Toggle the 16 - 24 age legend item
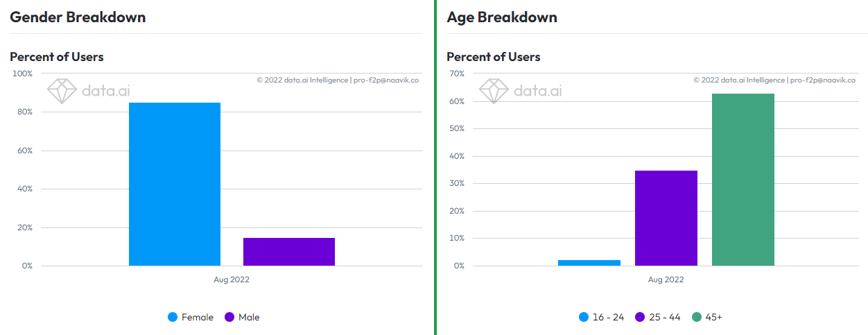Viewport: 868px width, 335px height. [601, 317]
